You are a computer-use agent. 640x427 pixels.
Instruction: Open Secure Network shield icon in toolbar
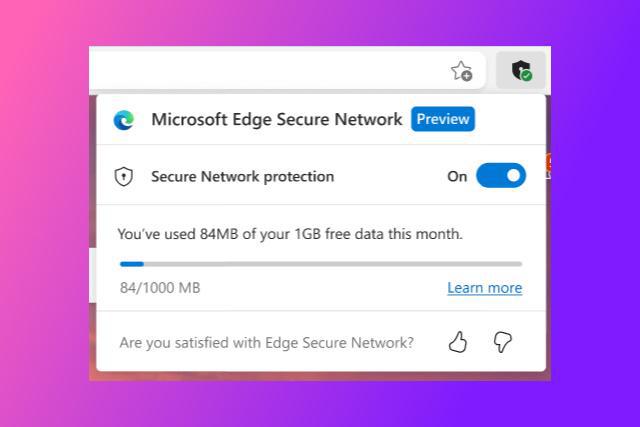click(521, 70)
